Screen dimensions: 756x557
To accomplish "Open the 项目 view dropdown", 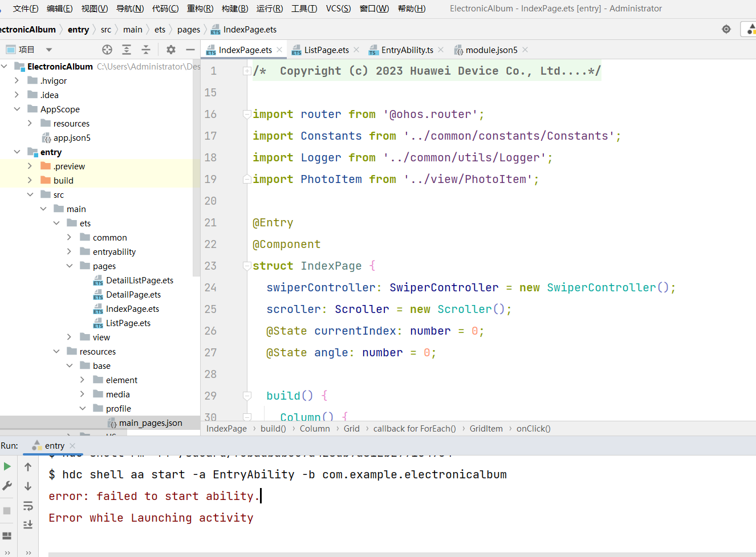I will coord(49,50).
